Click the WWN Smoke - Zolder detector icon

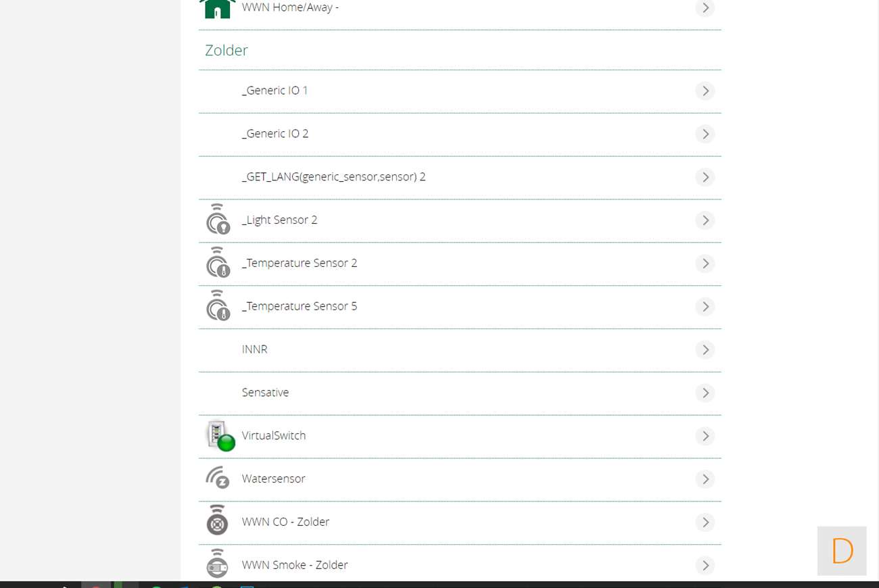pyautogui.click(x=217, y=564)
